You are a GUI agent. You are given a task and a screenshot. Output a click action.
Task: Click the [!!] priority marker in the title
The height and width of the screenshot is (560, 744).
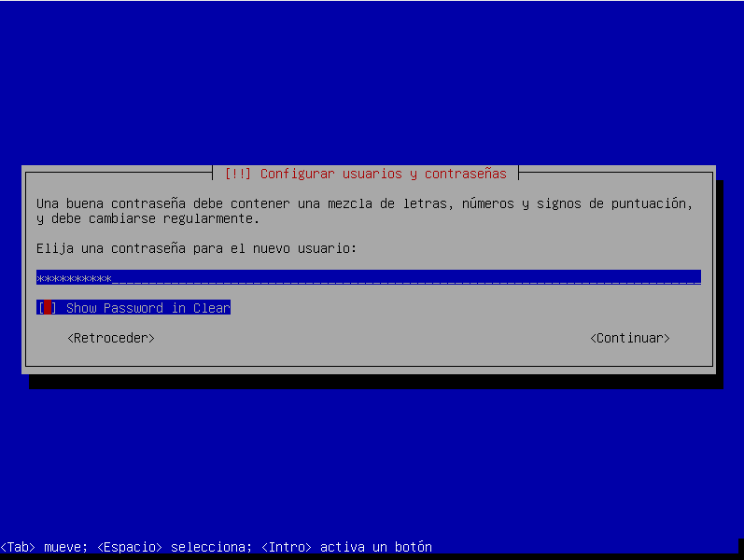[x=238, y=174]
